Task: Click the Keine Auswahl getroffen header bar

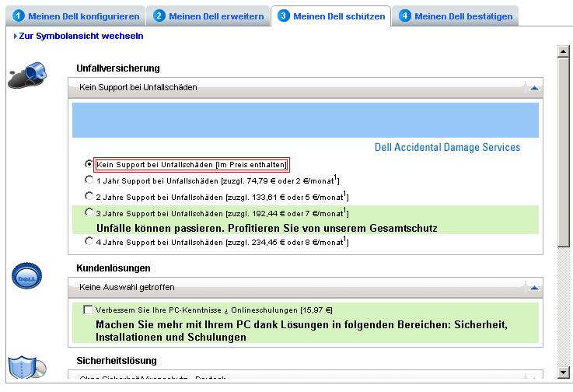Action: (x=305, y=288)
